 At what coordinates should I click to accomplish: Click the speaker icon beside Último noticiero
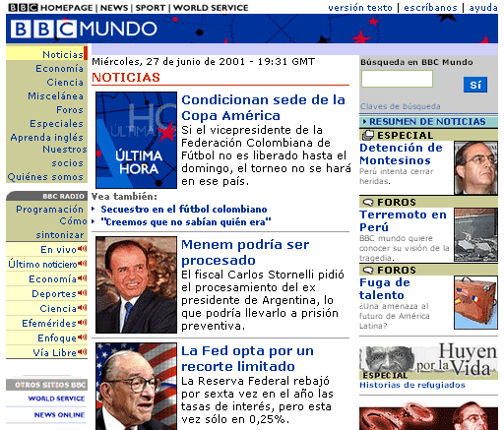tap(83, 264)
